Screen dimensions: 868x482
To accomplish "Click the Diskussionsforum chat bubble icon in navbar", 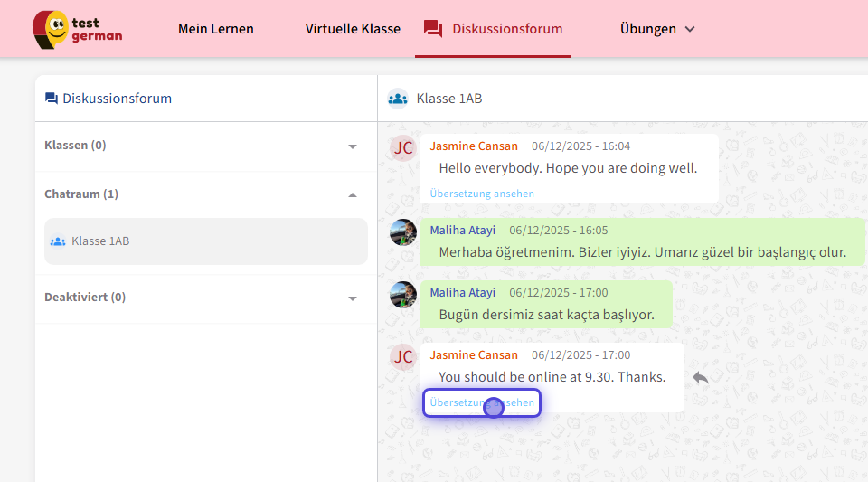I will pos(433,29).
